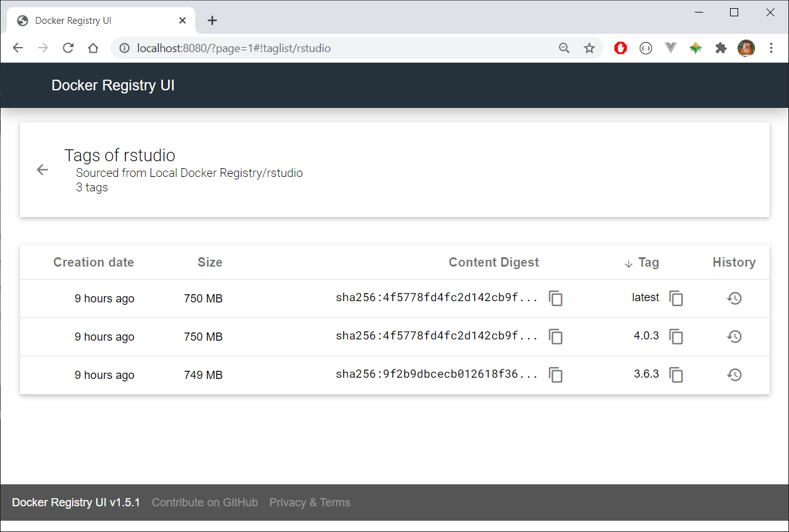Screen dimensions: 789x532
Task: Click the digest text for tag 4.0.3
Action: pyautogui.click(x=437, y=337)
